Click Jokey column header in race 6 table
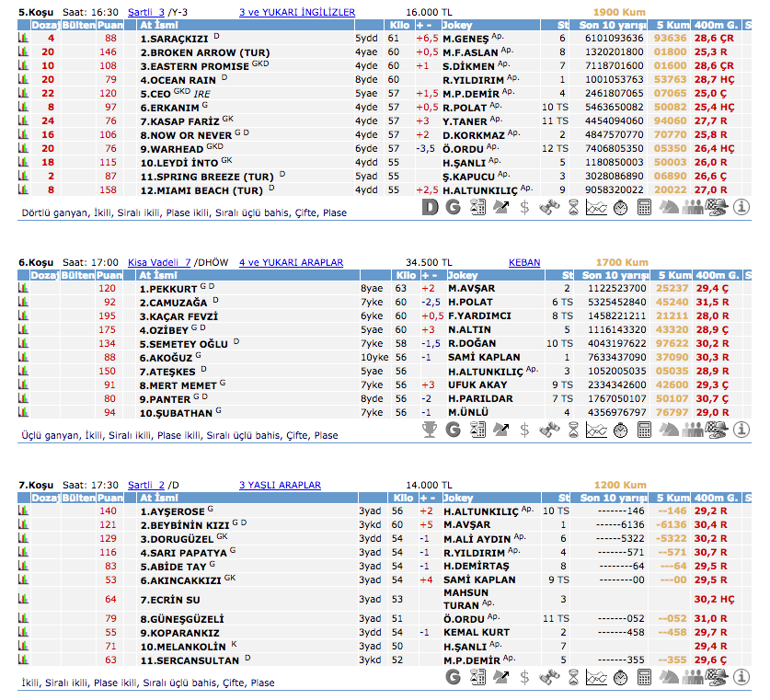 pyautogui.click(x=463, y=275)
